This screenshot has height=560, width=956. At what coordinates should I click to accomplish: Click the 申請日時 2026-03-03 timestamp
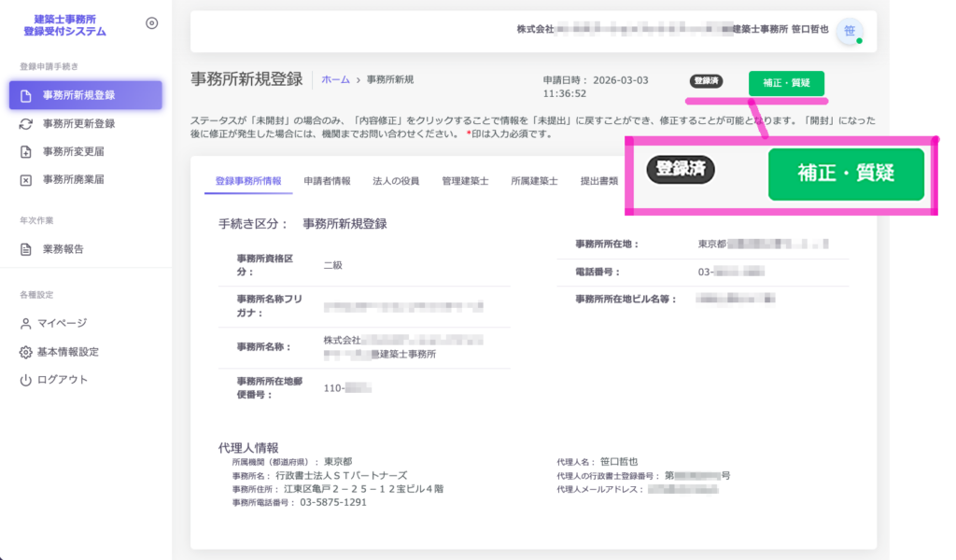point(596,87)
